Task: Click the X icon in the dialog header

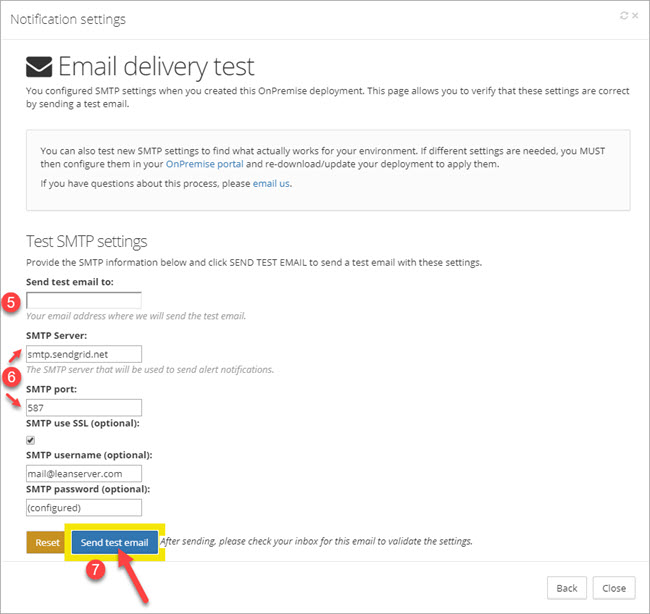Action: click(636, 17)
